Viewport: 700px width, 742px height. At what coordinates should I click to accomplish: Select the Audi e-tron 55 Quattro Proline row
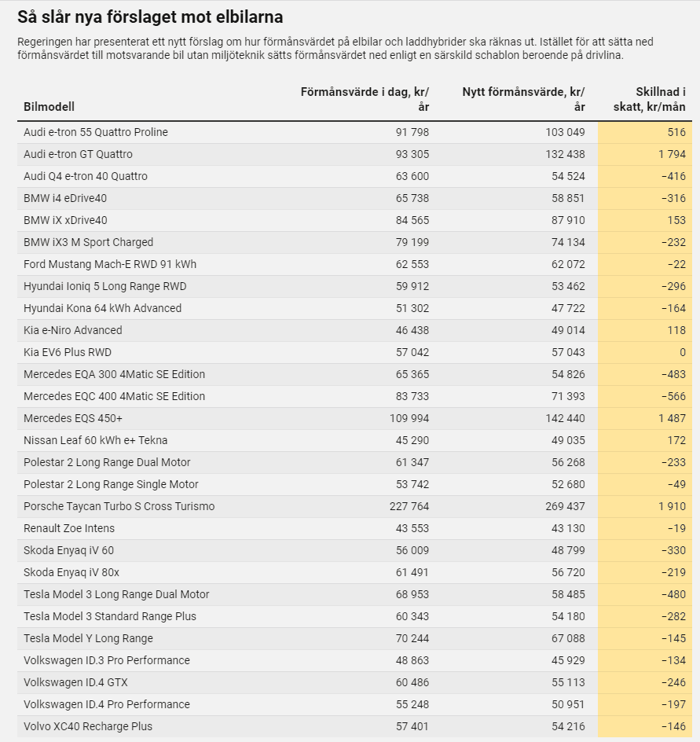click(x=355, y=132)
